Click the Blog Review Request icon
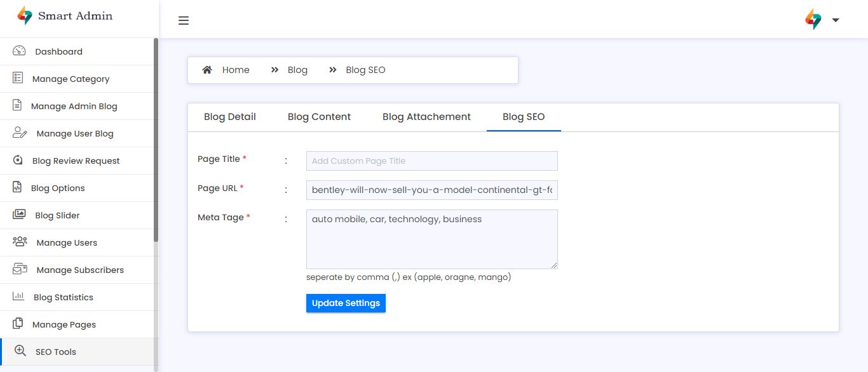This screenshot has height=372, width=868. 18,161
